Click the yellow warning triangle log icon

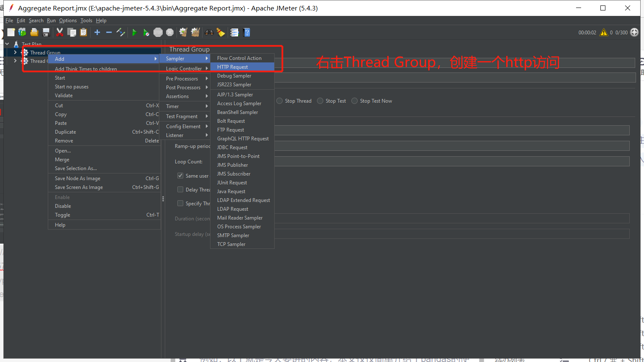[x=604, y=32]
